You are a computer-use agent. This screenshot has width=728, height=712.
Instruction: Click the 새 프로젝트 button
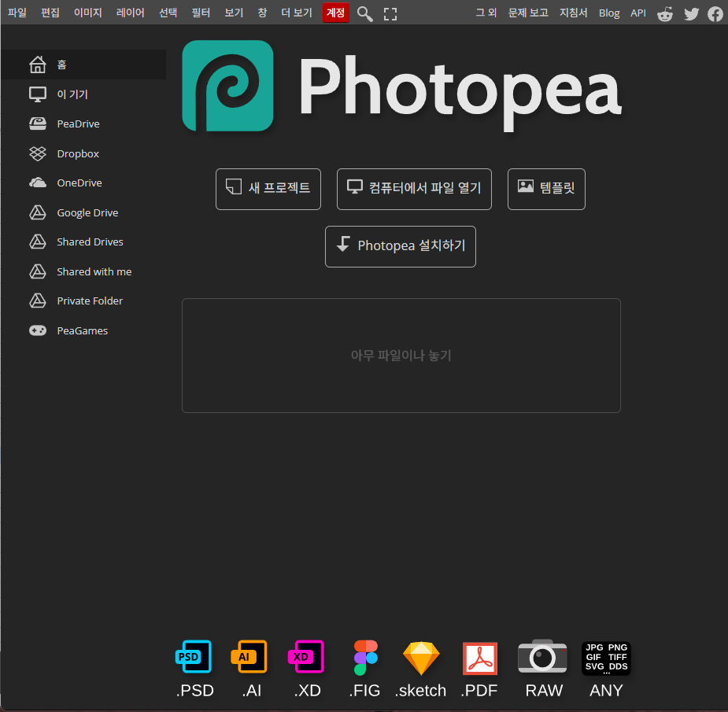point(268,189)
